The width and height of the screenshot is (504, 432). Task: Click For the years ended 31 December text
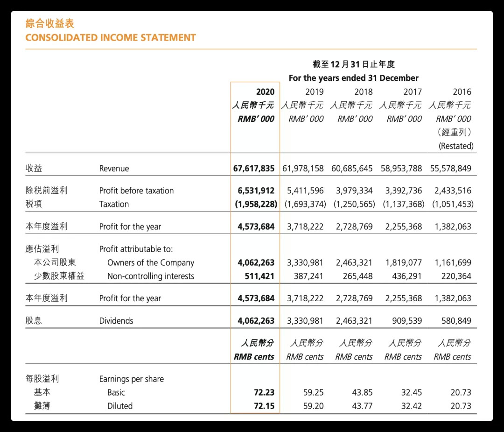coord(354,78)
